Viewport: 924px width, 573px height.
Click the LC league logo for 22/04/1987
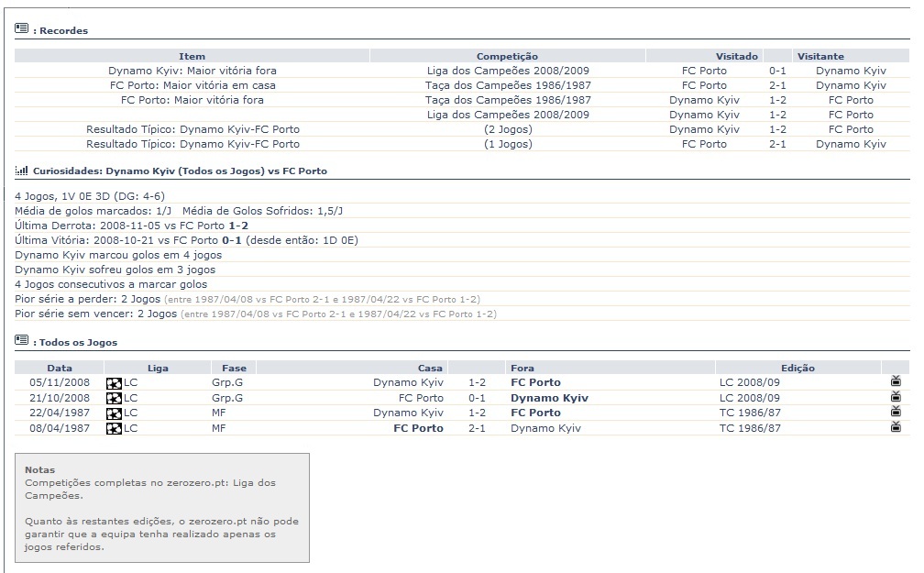tap(114, 413)
